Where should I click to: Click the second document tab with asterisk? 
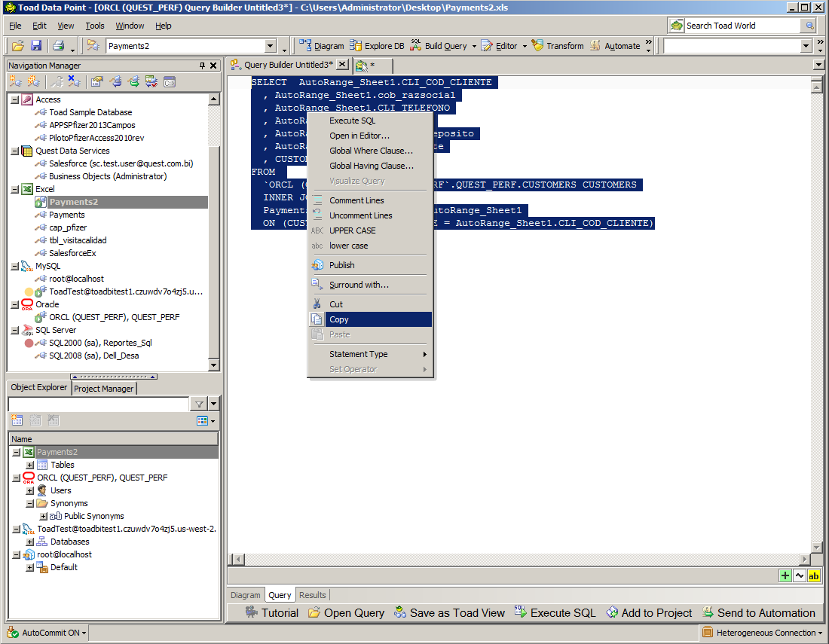pyautogui.click(x=373, y=65)
